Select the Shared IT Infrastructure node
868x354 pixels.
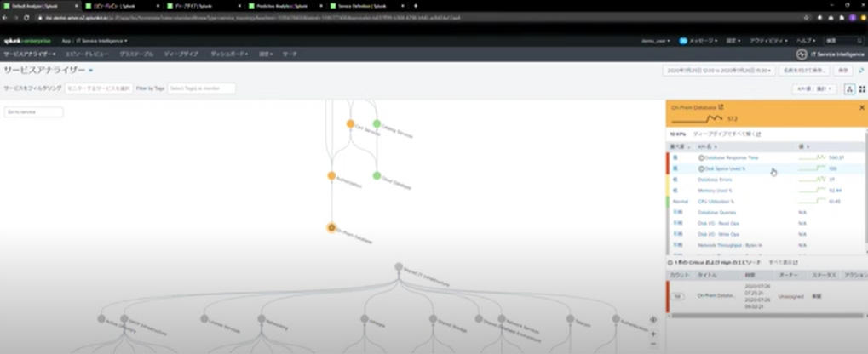click(x=399, y=267)
